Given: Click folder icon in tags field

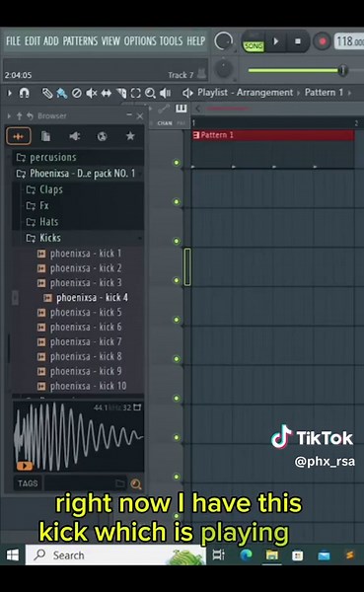Looking at the screenshot, I should pyautogui.click(x=120, y=483).
